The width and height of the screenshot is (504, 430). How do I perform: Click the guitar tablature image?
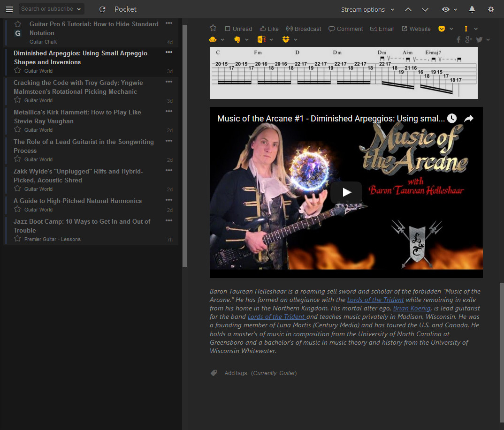tap(344, 73)
